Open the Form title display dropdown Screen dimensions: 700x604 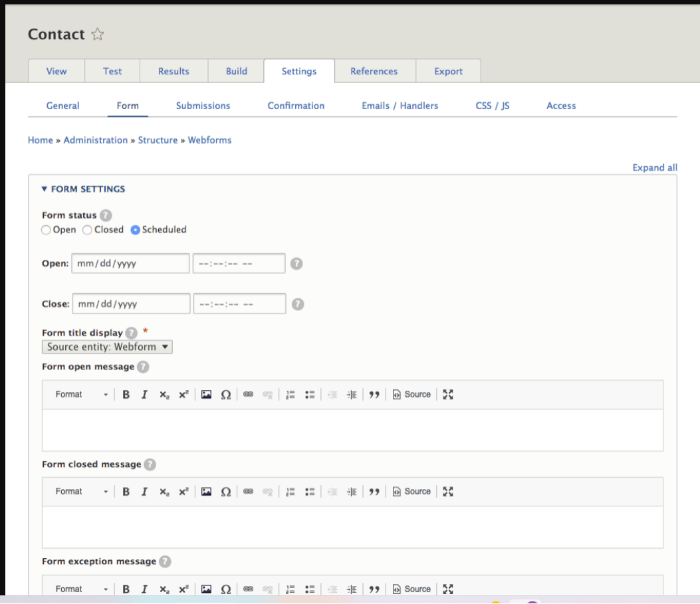(106, 346)
